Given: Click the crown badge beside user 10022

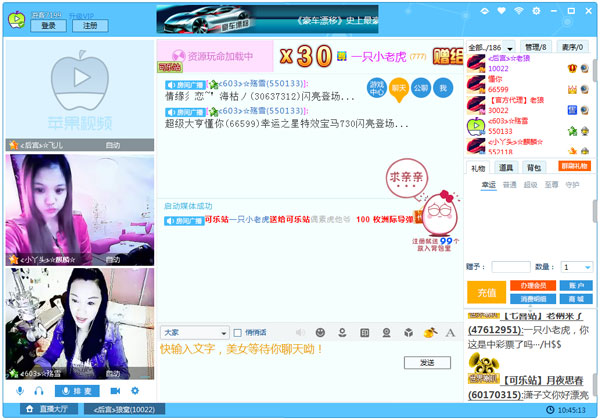Looking at the screenshot, I should (572, 68).
